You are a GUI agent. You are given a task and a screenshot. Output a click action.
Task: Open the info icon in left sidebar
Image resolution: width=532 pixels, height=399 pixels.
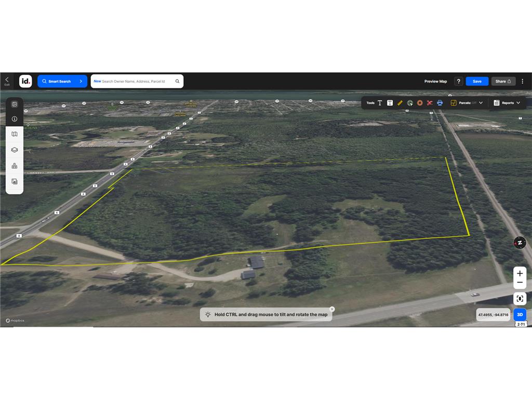[x=14, y=119]
